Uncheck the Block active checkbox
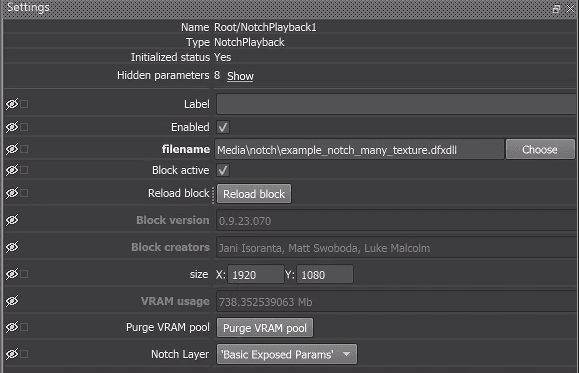The height and width of the screenshot is (373, 579). [x=223, y=170]
